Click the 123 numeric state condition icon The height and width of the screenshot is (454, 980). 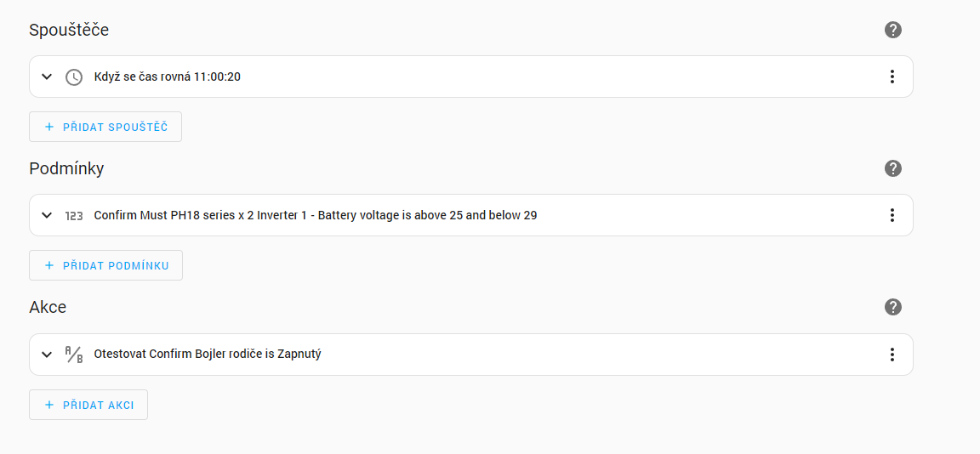74,216
